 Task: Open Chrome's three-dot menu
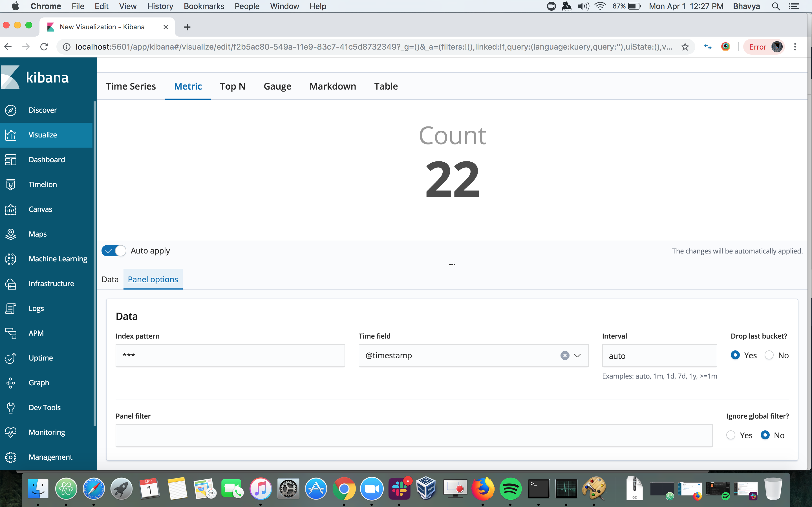[795, 46]
